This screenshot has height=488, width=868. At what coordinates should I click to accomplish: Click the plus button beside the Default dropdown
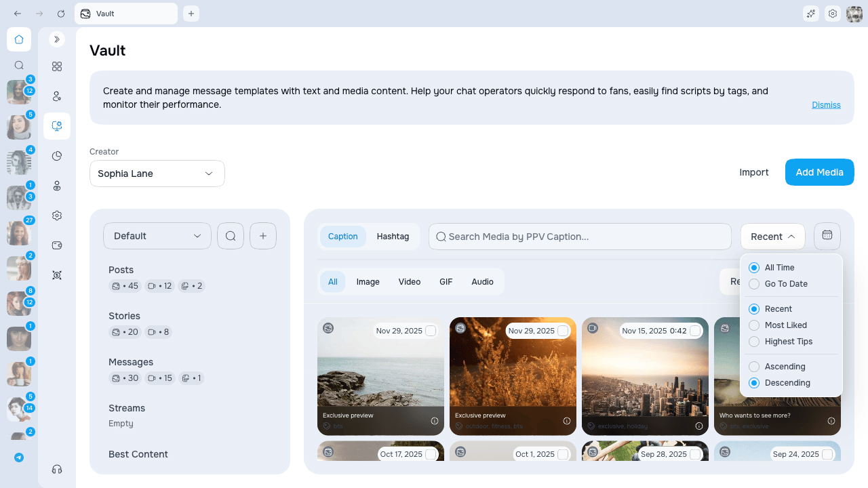point(263,236)
